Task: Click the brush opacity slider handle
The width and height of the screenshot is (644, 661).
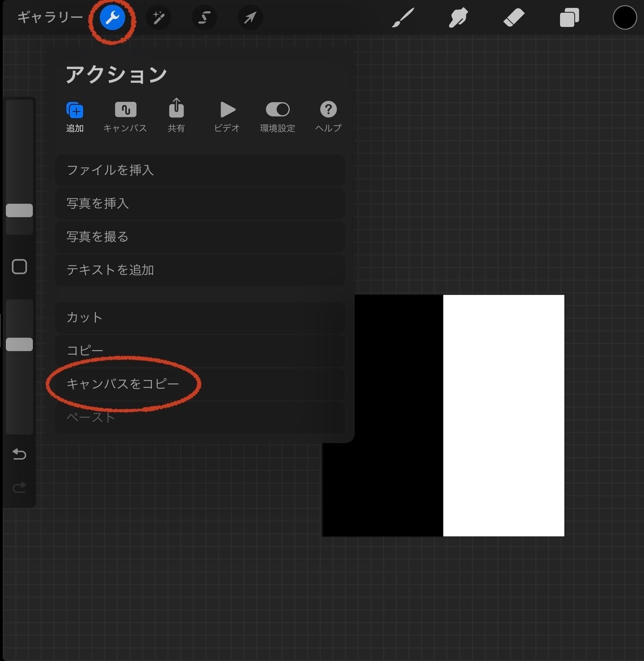Action: tap(19, 344)
